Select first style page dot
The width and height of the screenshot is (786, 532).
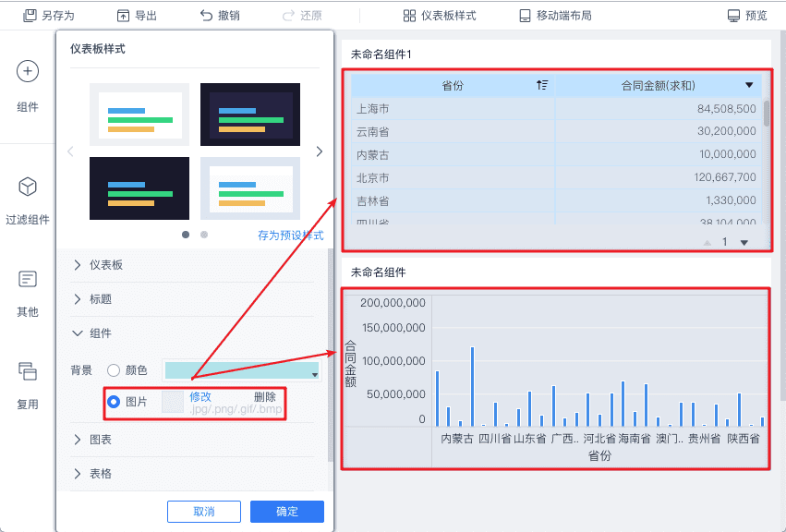tap(186, 235)
